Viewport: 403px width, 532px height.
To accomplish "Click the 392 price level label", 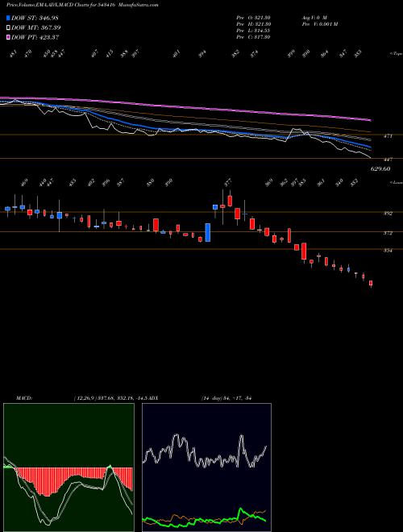I will click(x=388, y=214).
